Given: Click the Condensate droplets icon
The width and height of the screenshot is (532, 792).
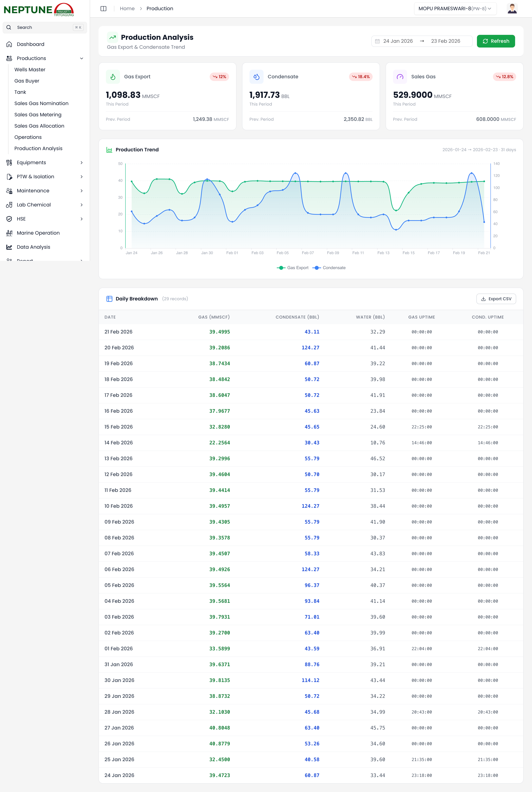Looking at the screenshot, I should tap(256, 77).
